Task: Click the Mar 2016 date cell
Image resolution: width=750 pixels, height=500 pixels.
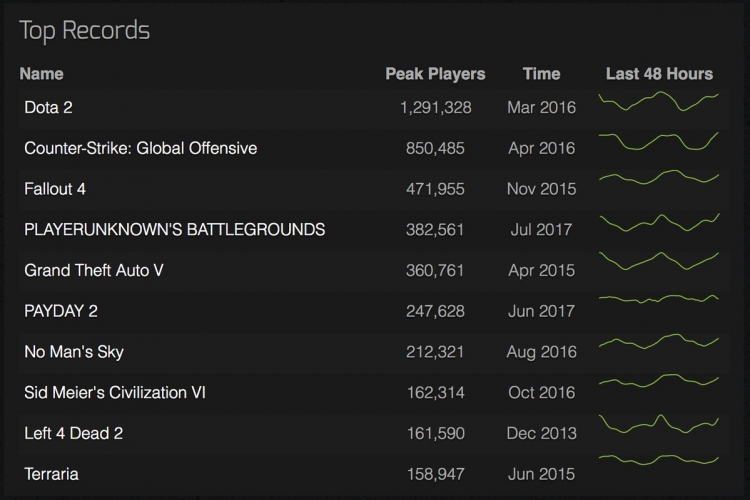Action: [x=541, y=107]
